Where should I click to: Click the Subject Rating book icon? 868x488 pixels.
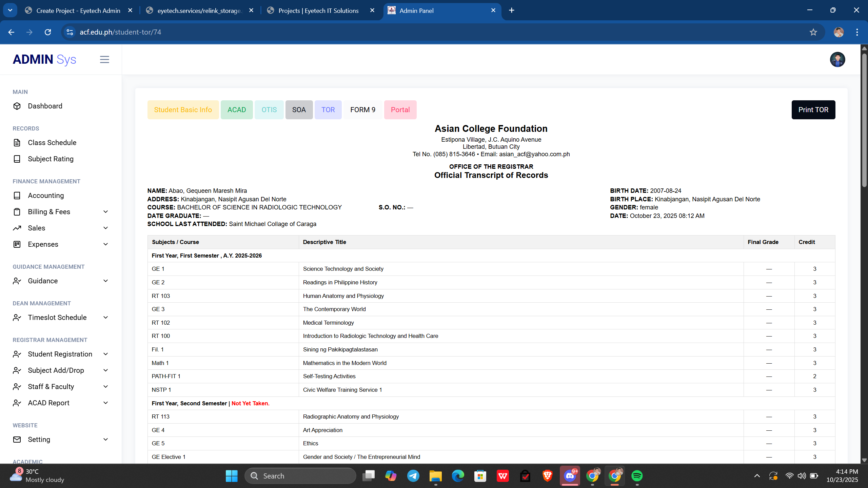click(17, 159)
